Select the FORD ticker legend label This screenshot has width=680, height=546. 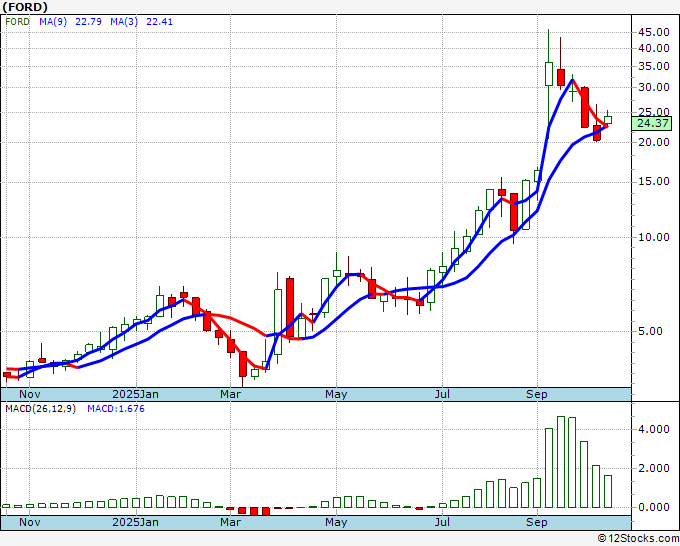[17, 22]
